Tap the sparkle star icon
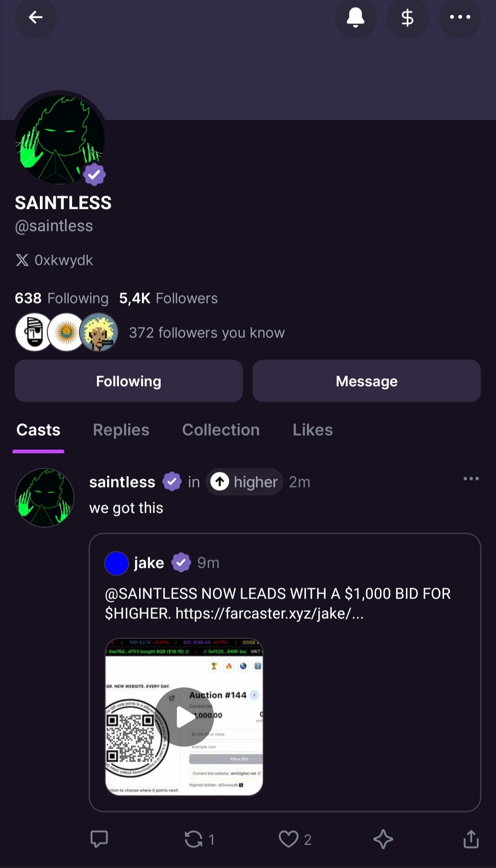 [383, 839]
